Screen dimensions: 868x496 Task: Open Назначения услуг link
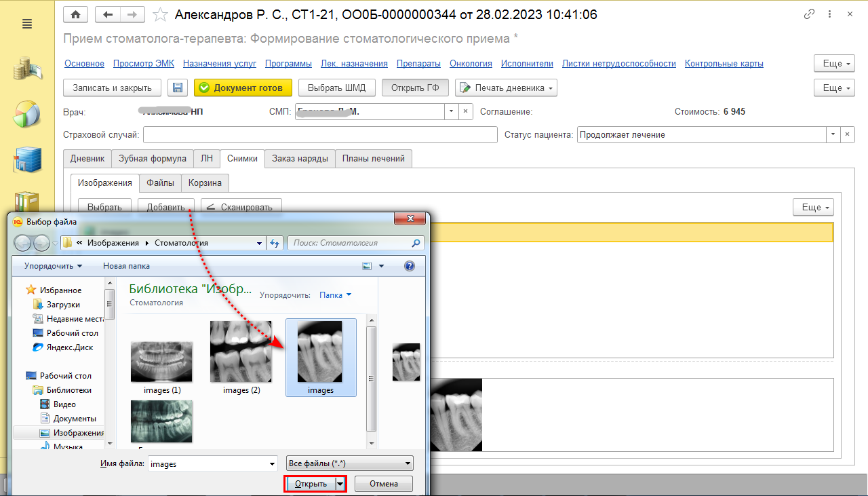click(220, 64)
